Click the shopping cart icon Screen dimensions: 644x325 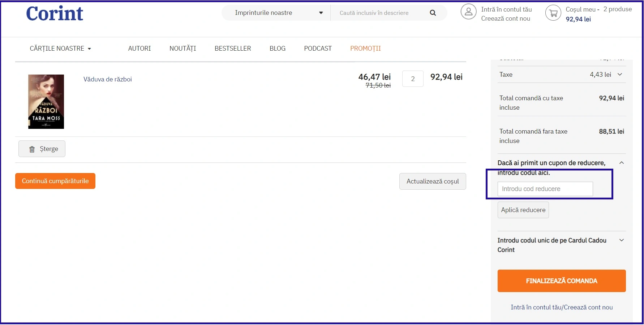(x=553, y=13)
